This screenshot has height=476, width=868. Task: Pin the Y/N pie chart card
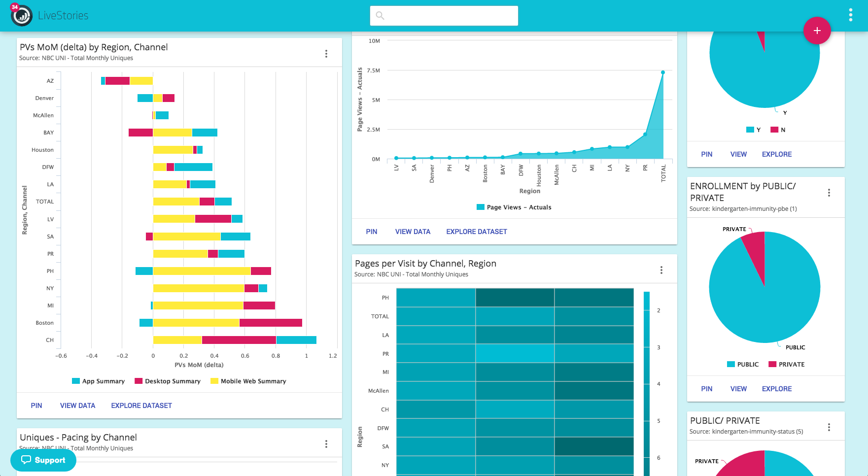[x=707, y=154]
